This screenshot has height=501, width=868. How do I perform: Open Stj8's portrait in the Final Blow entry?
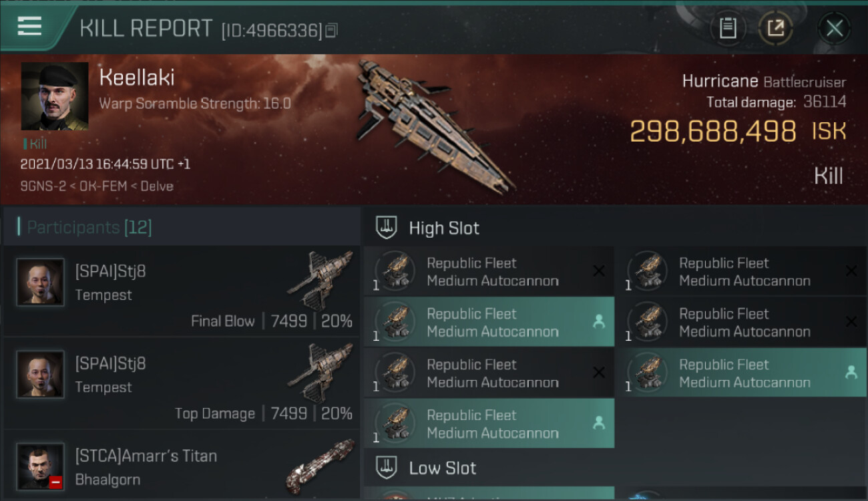click(41, 283)
